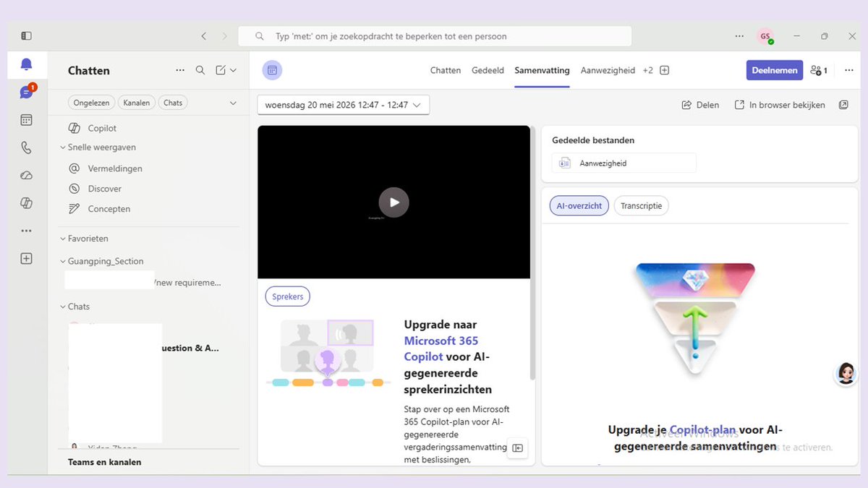This screenshot has height=488, width=868.
Task: Open the Aanwezigheid shared file
Action: (624, 163)
